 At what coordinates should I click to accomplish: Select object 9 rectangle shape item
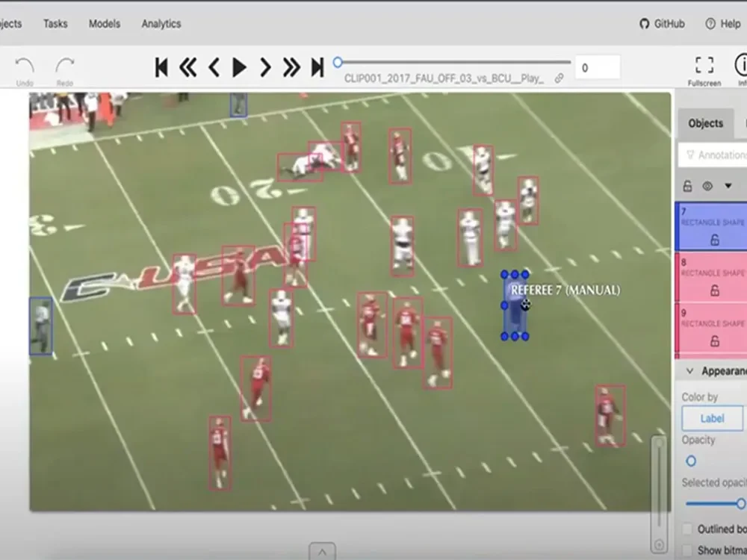[711, 328]
